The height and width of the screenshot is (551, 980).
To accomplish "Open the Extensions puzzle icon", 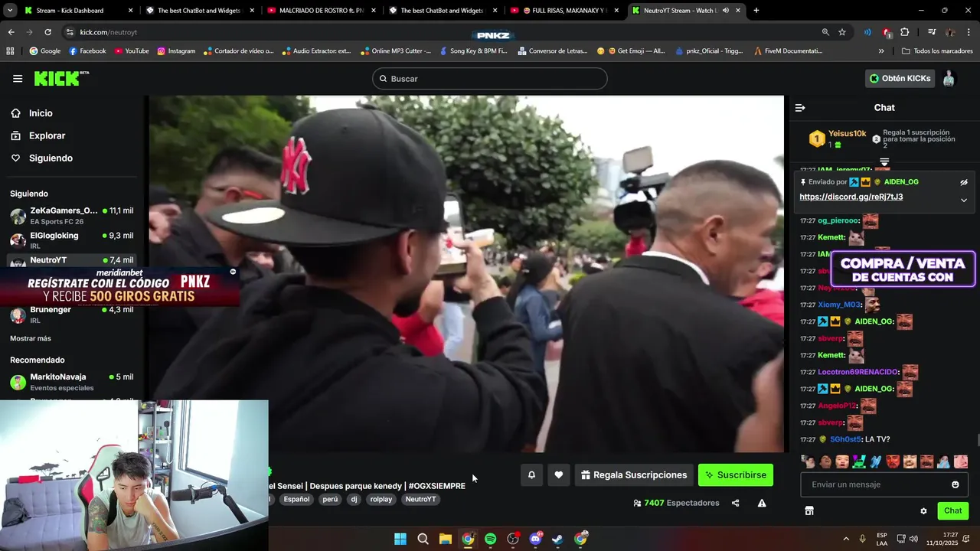I will 905,32.
